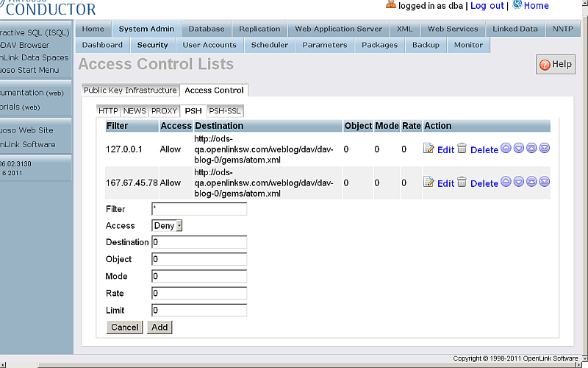Click the Log out link

pyautogui.click(x=487, y=5)
